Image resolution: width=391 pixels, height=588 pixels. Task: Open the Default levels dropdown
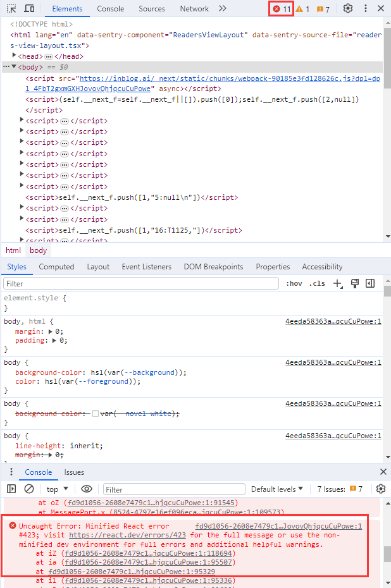(277, 489)
